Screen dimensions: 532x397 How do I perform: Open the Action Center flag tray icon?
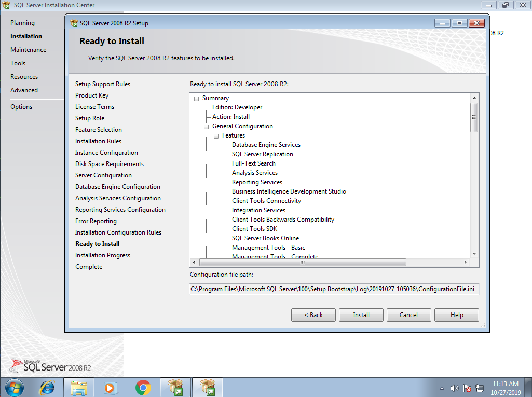coord(467,388)
